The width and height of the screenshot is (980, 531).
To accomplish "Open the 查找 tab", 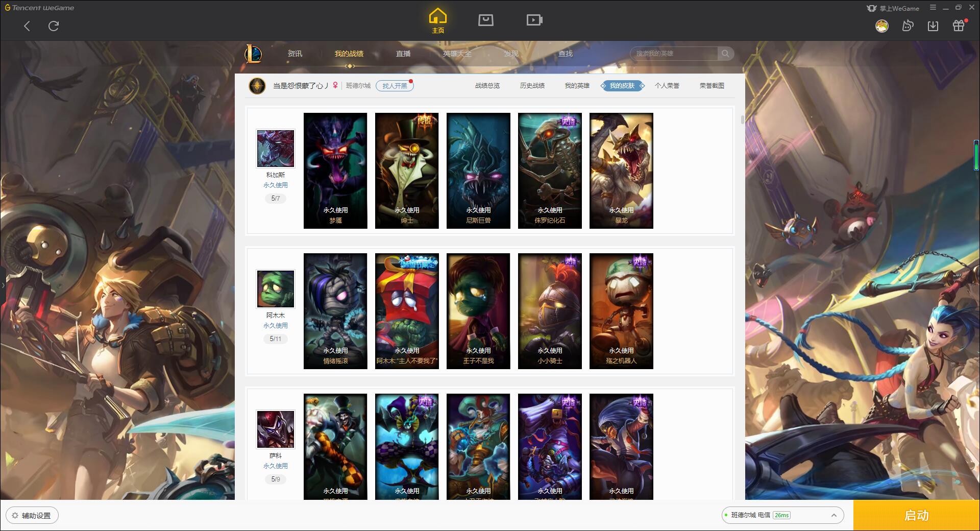I will click(x=566, y=54).
